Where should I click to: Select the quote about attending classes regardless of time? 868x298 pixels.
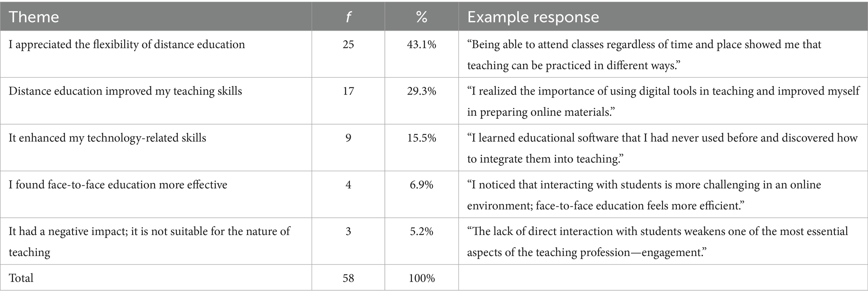click(x=644, y=55)
